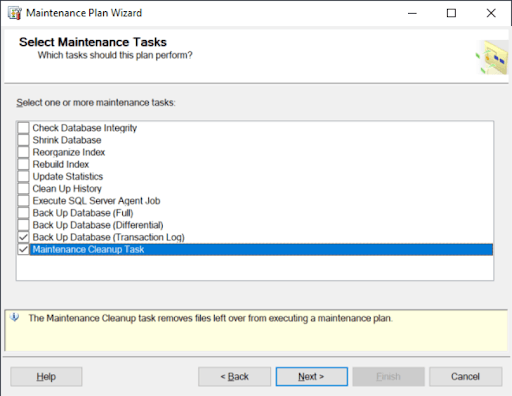Check Back Up Database (Differential) box
The image size is (512, 396).
click(x=23, y=225)
